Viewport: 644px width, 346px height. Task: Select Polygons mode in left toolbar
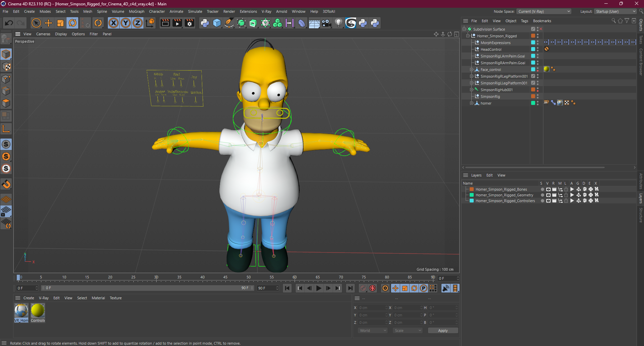pos(6,103)
